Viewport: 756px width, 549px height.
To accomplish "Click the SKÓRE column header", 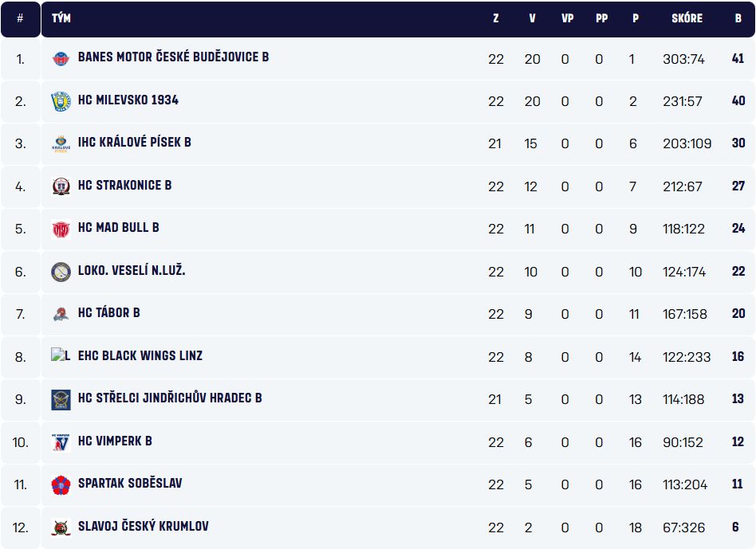I will coord(687,18).
